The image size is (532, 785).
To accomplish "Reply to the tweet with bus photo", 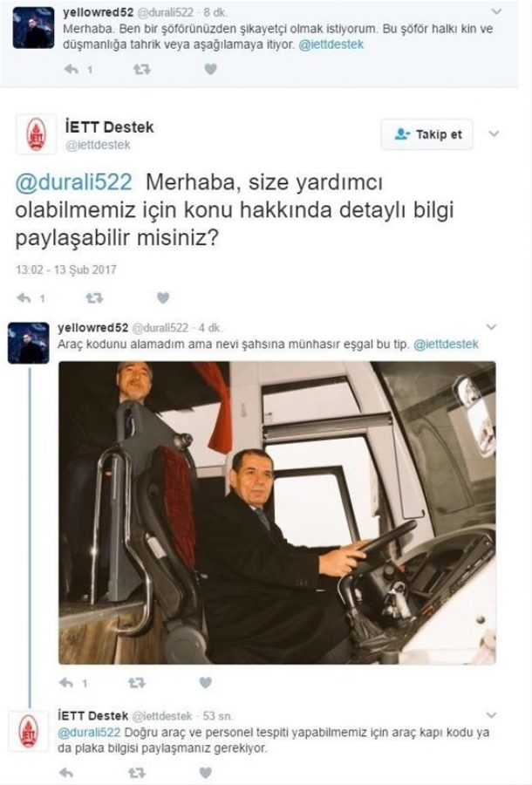I will coord(66,682).
